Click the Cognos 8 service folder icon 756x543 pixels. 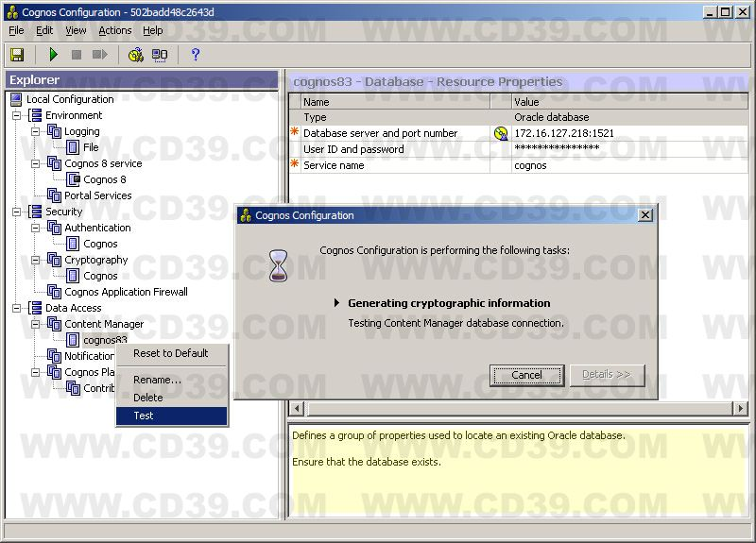click(54, 163)
